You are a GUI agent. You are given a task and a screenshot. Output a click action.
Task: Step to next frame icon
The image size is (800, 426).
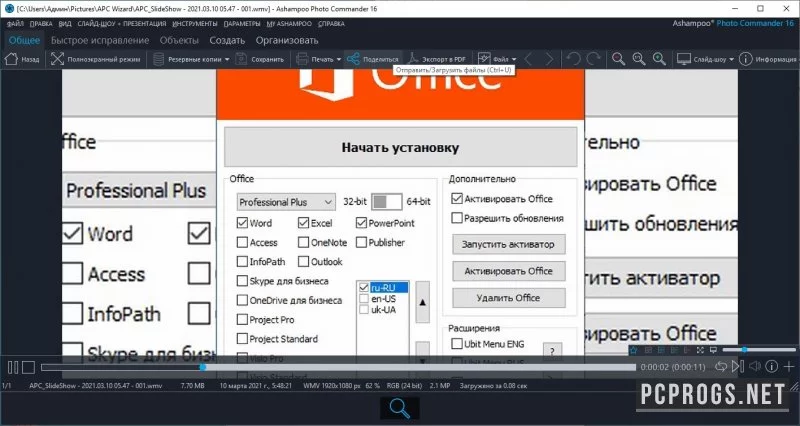coord(737,366)
